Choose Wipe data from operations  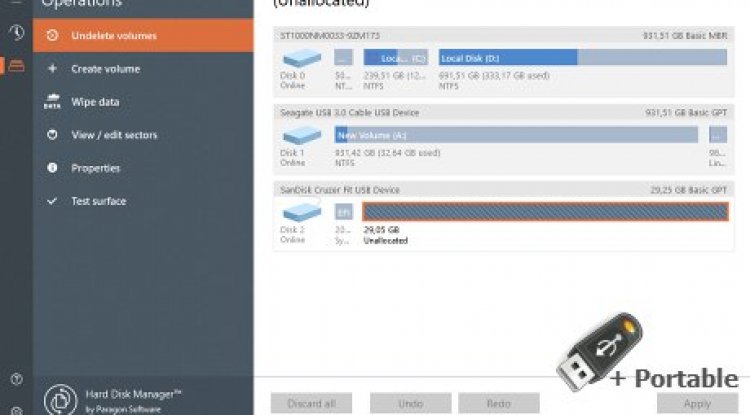tap(143, 102)
